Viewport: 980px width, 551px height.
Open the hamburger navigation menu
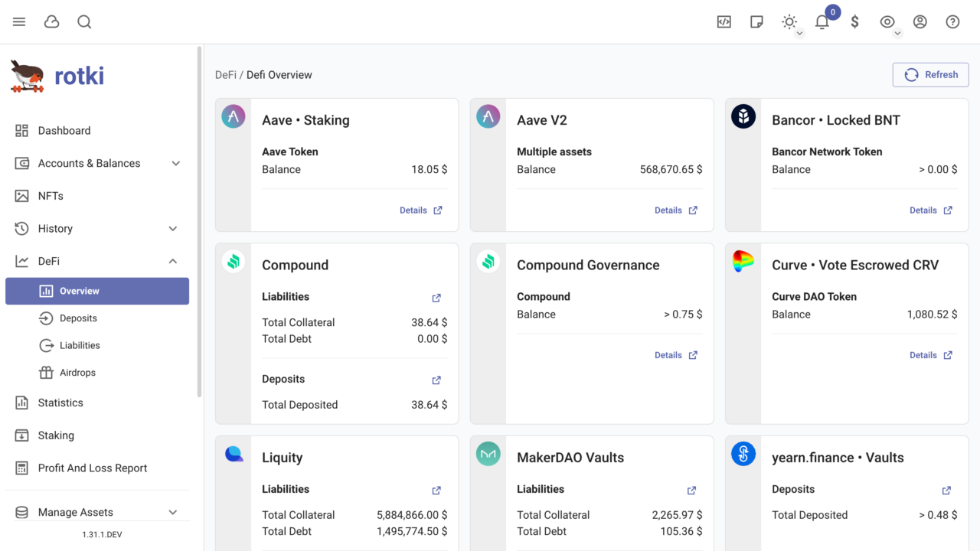(x=19, y=22)
